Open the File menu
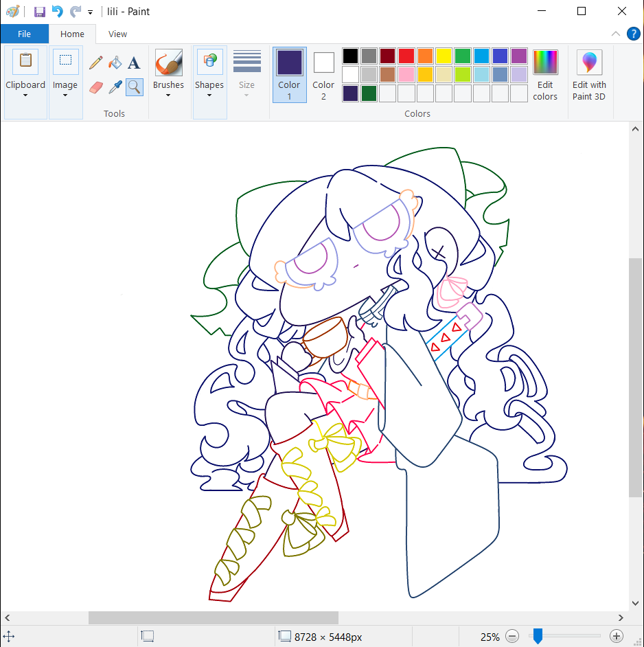Image resolution: width=644 pixels, height=647 pixels. coord(24,34)
